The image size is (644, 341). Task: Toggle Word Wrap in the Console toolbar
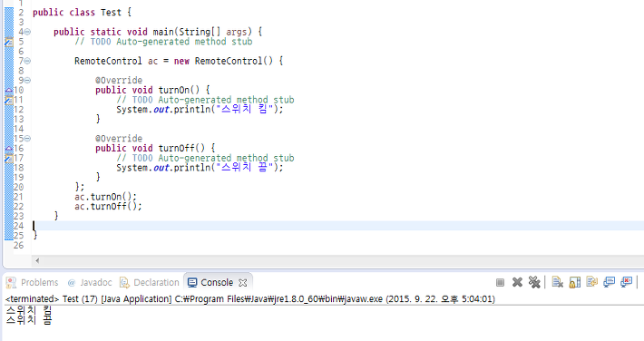pos(591,282)
